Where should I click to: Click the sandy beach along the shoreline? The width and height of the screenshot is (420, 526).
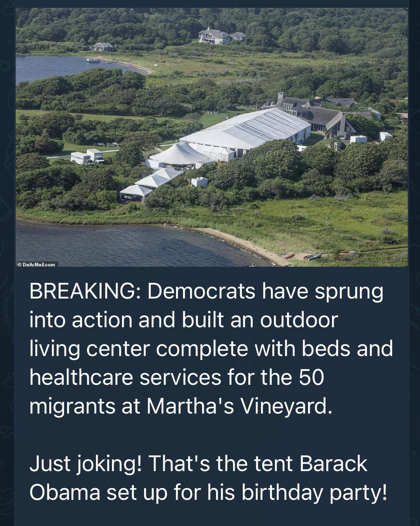coord(244,243)
